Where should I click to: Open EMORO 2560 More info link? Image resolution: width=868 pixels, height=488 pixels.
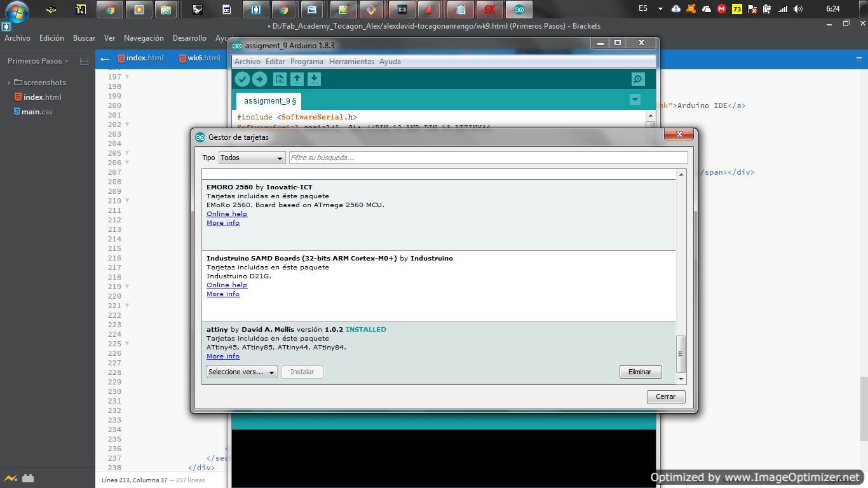click(x=223, y=223)
